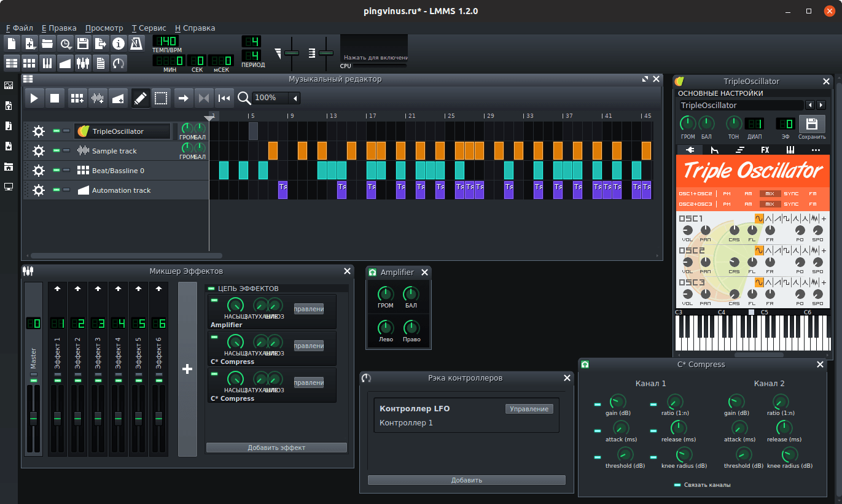
Task: Select previous TripleOscillator preset arrow
Action: pos(809,106)
